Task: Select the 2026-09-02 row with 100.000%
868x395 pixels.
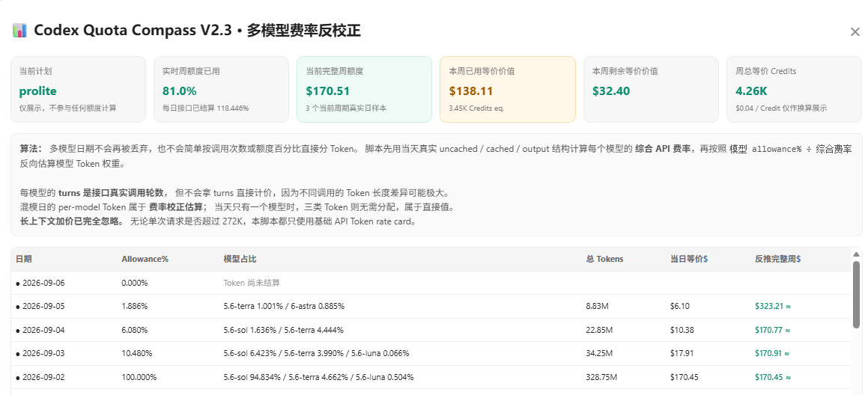Action: pyautogui.click(x=431, y=377)
